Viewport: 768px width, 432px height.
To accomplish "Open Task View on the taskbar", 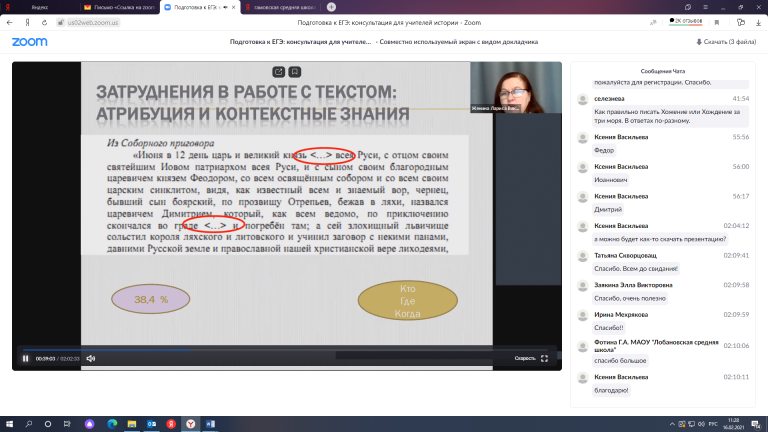I will [x=67, y=424].
